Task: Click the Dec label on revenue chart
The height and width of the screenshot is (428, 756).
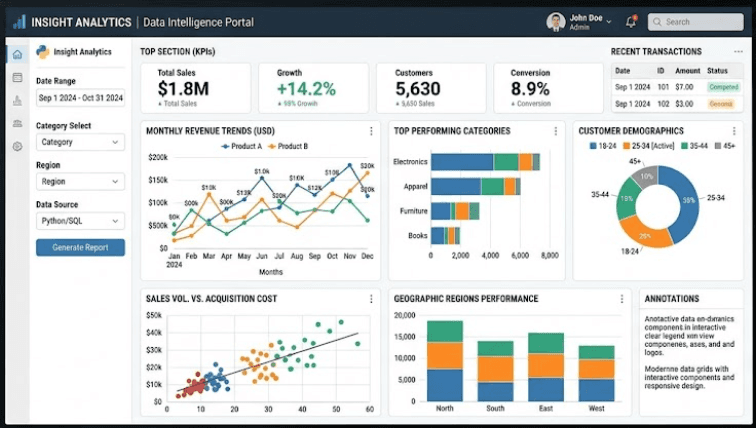Action: tap(367, 256)
